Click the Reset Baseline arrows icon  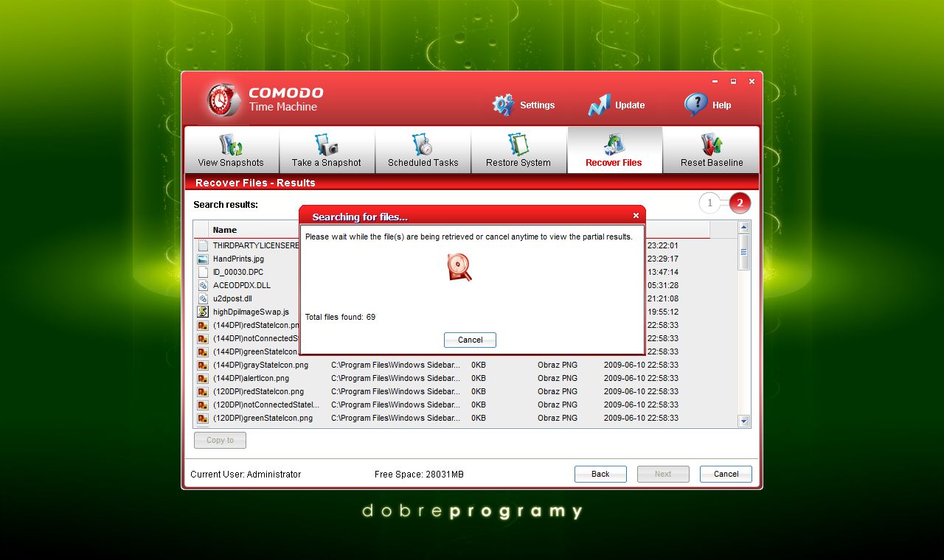point(712,144)
